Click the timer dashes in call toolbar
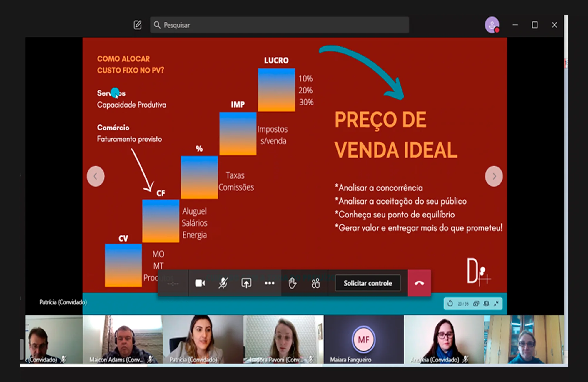The image size is (588, 382). (x=173, y=283)
